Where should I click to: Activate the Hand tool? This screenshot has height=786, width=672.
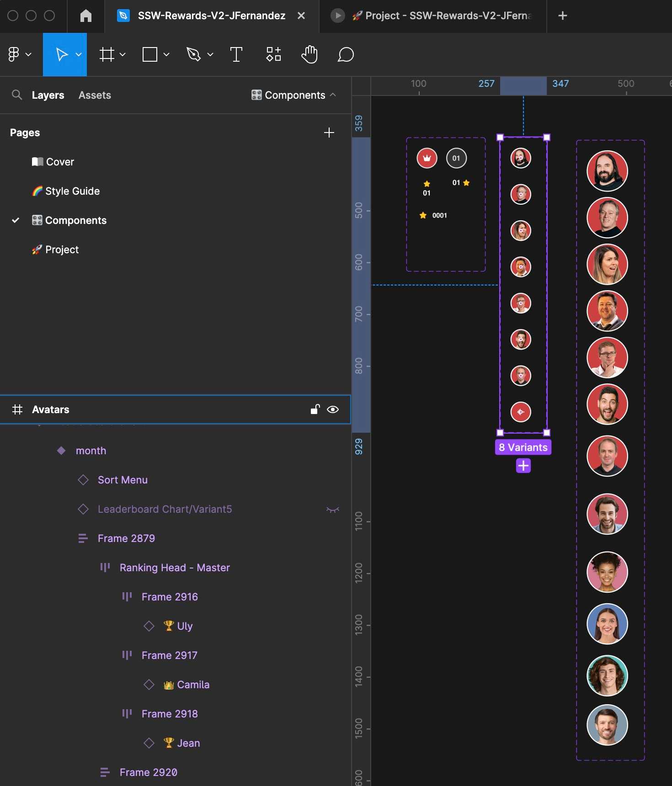pyautogui.click(x=309, y=54)
